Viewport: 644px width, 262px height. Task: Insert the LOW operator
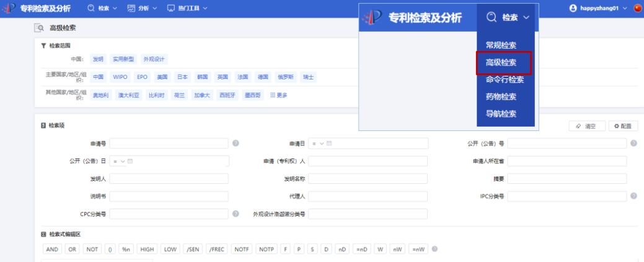pyautogui.click(x=170, y=249)
